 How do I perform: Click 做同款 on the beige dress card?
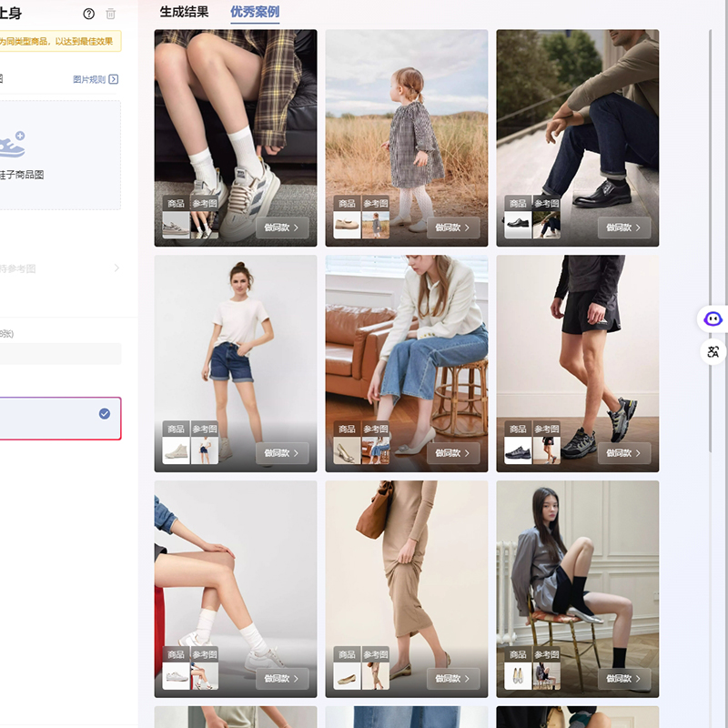coord(453,679)
